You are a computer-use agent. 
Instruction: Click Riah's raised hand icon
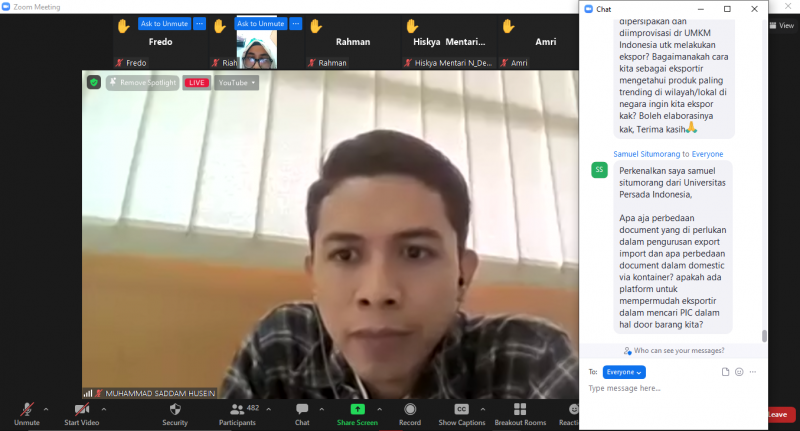coord(220,26)
